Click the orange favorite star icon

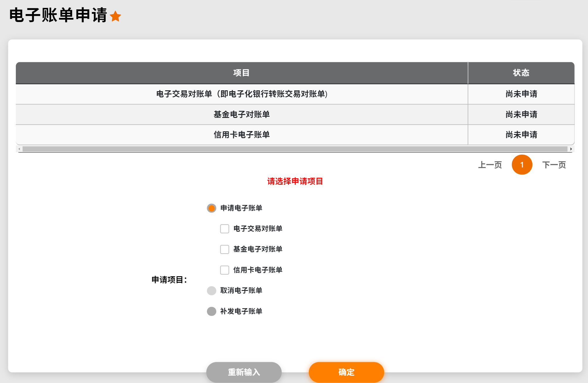point(115,16)
